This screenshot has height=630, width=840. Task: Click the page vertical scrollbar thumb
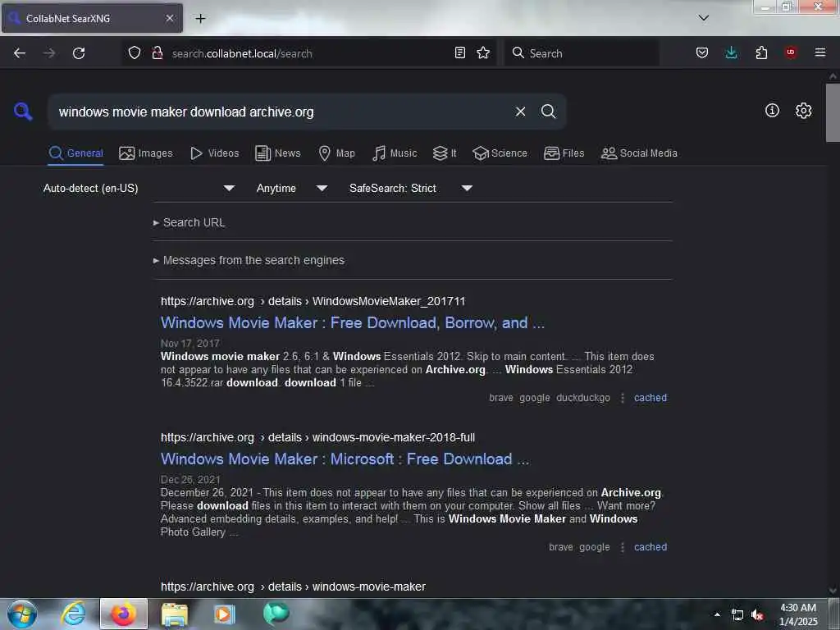833,112
